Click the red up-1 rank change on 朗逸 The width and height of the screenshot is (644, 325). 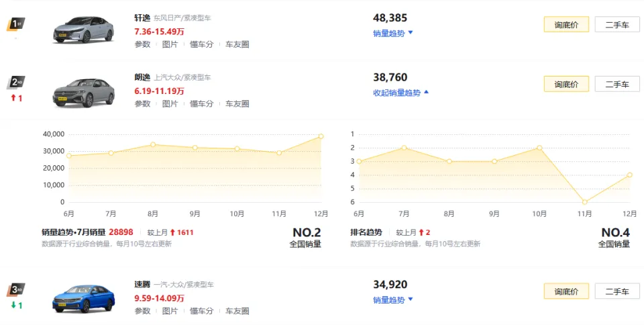coord(16,98)
